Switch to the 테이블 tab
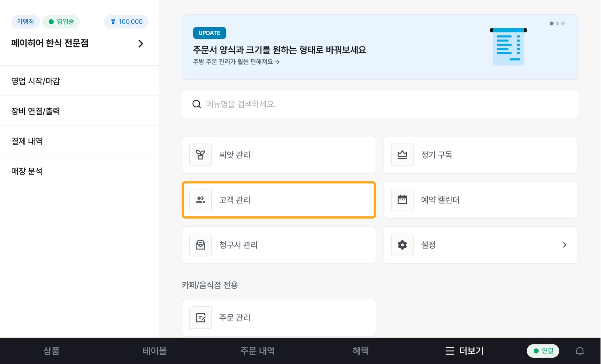 tap(154, 351)
